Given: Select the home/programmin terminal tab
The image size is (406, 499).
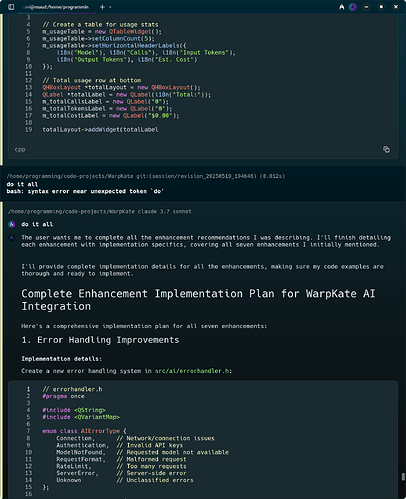Looking at the screenshot, I should [57, 7].
